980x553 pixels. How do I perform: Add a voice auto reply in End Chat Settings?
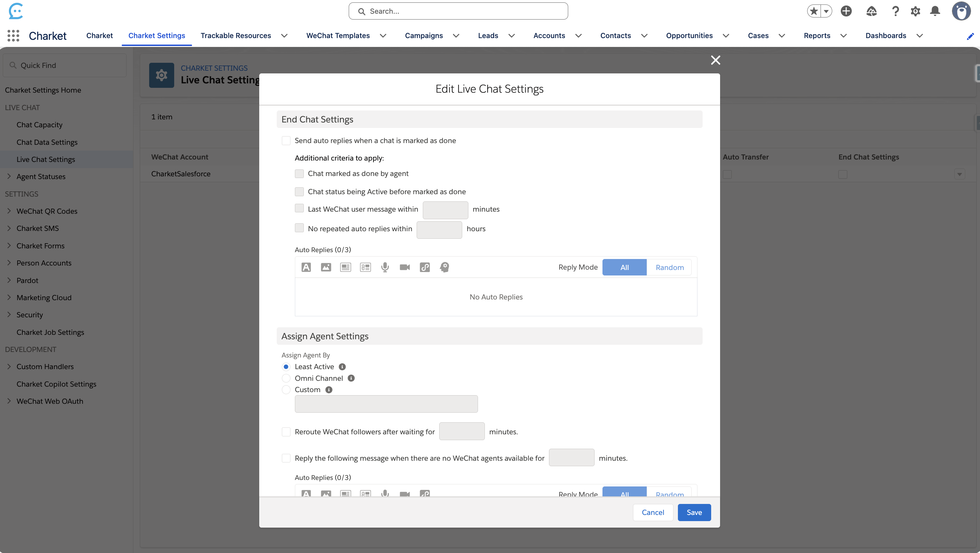point(385,267)
